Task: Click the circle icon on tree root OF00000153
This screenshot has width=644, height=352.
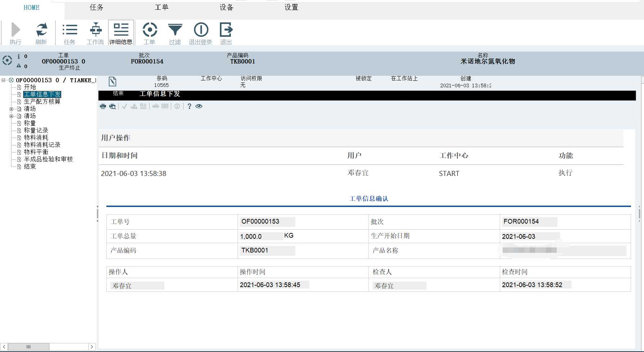Action: click(x=11, y=80)
